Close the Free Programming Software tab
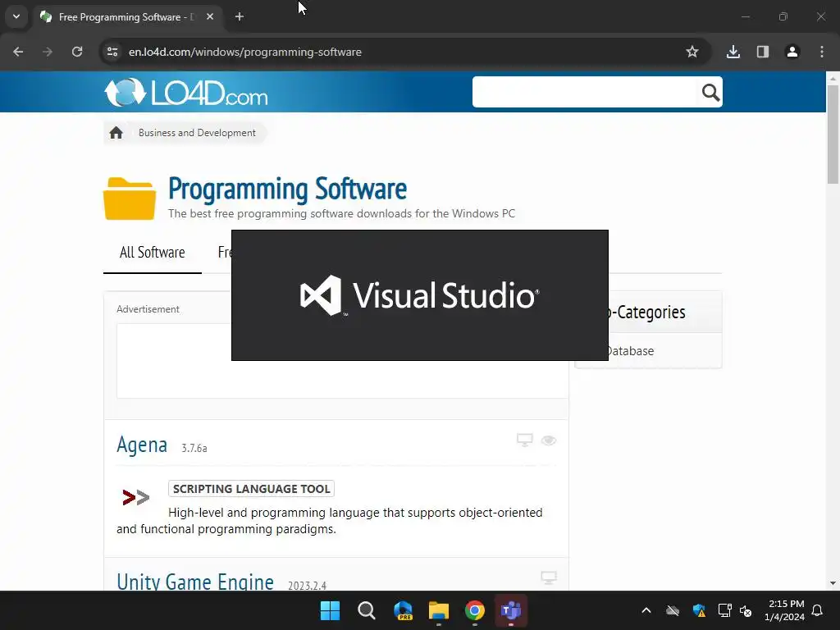 [x=210, y=16]
